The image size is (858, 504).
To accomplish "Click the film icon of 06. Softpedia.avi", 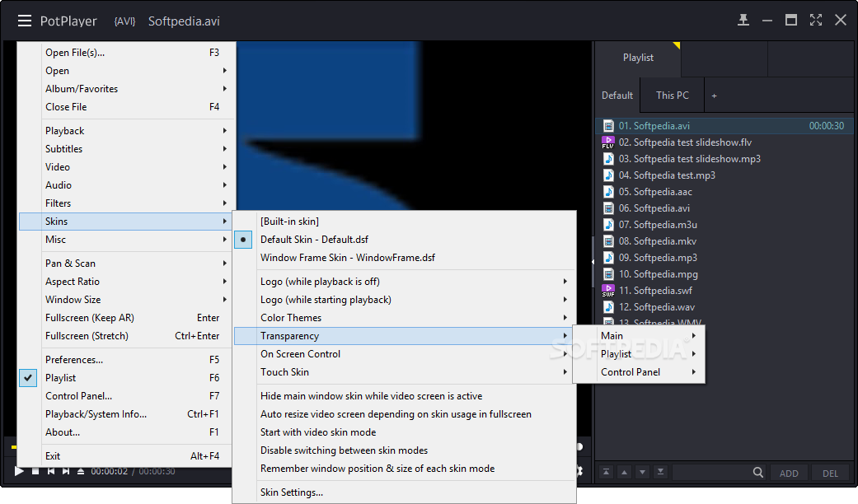I will click(608, 208).
